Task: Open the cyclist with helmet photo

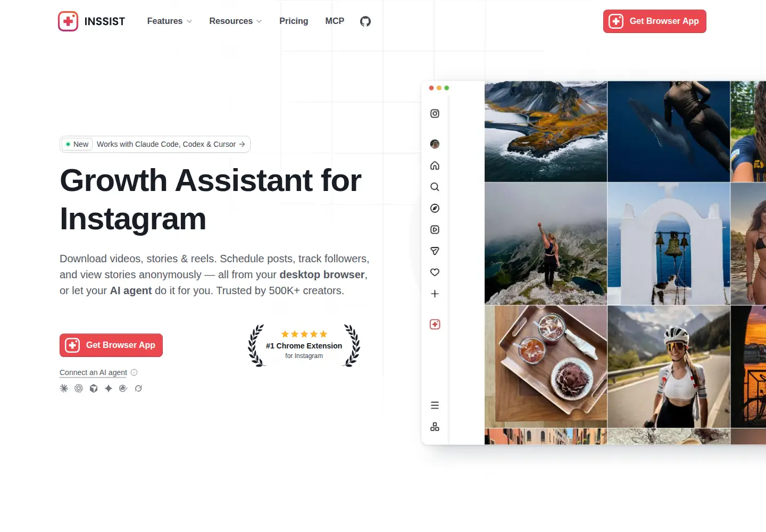Action: (669, 367)
